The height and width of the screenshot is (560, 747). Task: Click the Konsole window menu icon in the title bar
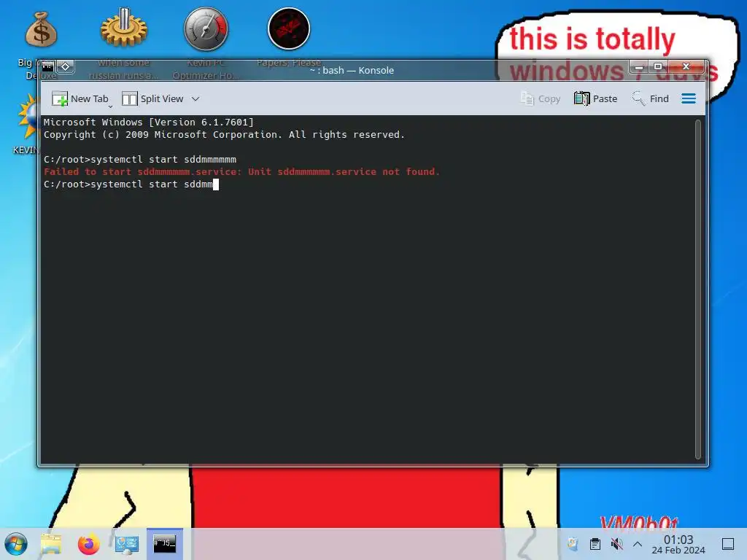point(47,66)
